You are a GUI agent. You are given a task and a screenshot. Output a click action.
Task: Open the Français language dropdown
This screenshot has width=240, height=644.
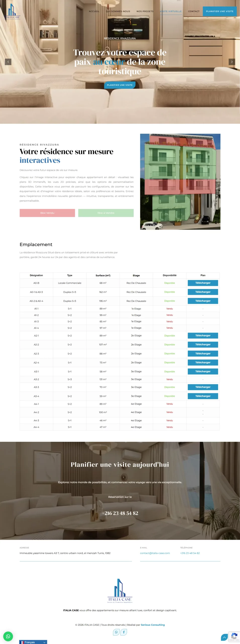coord(33,642)
